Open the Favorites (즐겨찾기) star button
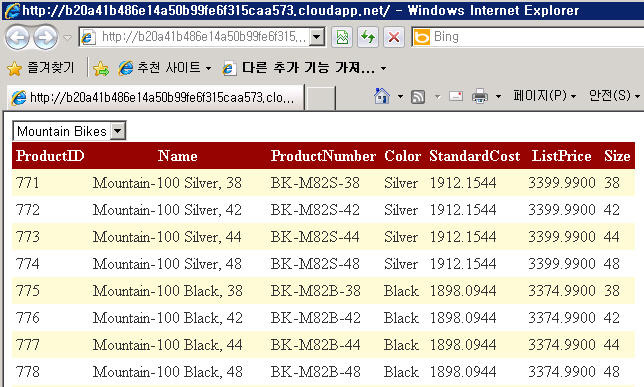 point(41,68)
